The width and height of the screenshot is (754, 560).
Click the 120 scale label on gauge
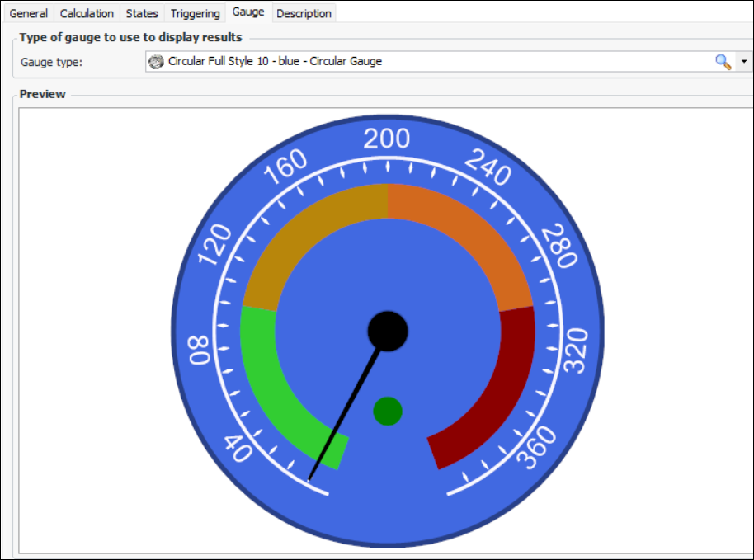click(215, 244)
